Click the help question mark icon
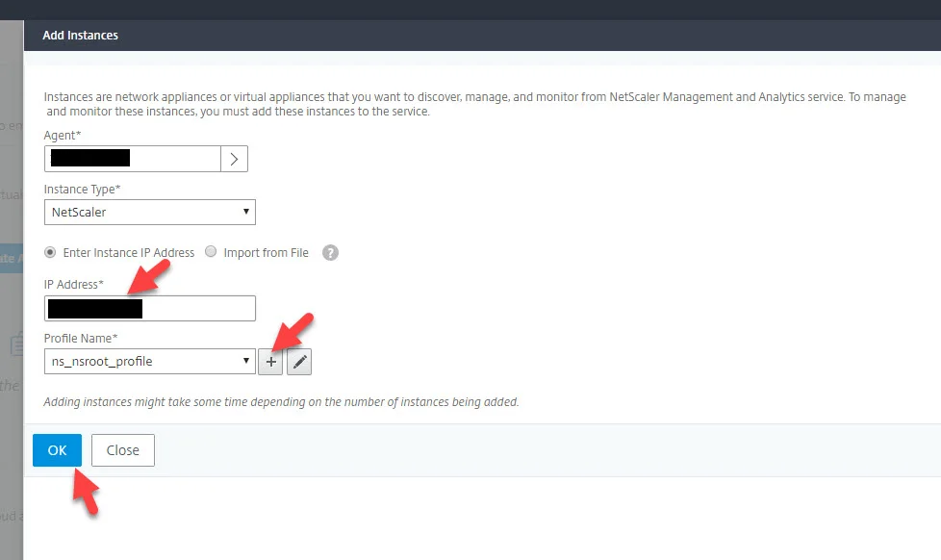 coord(330,253)
